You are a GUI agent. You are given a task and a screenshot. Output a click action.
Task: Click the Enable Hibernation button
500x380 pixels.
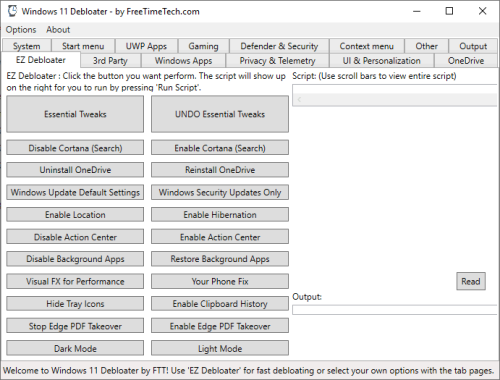pyautogui.click(x=220, y=215)
